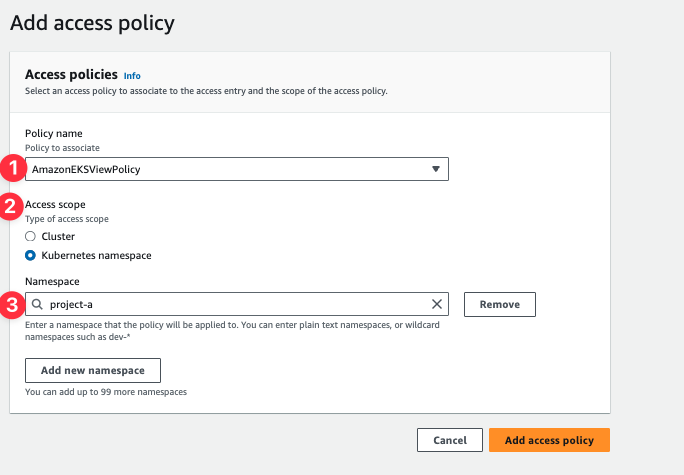Click the red step marker numbered 2
The height and width of the screenshot is (475, 684).
(x=11, y=207)
